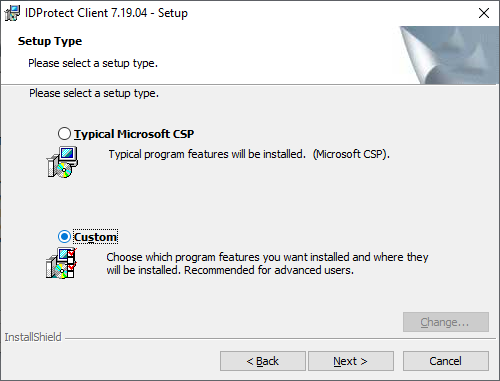Click the disabled Change... button

tap(446, 322)
